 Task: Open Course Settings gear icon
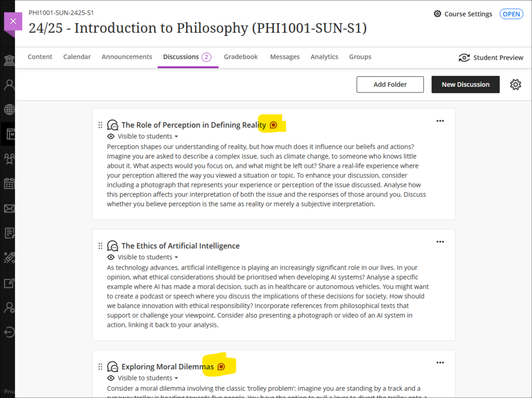click(x=437, y=14)
